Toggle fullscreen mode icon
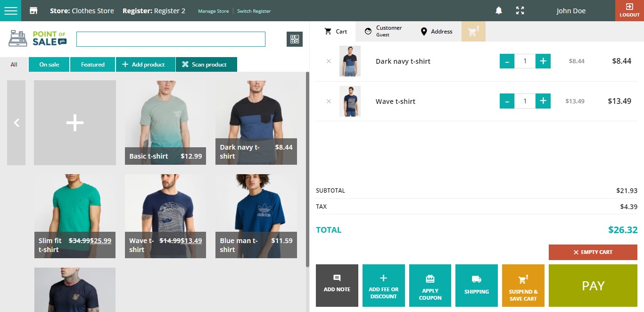 click(x=520, y=10)
